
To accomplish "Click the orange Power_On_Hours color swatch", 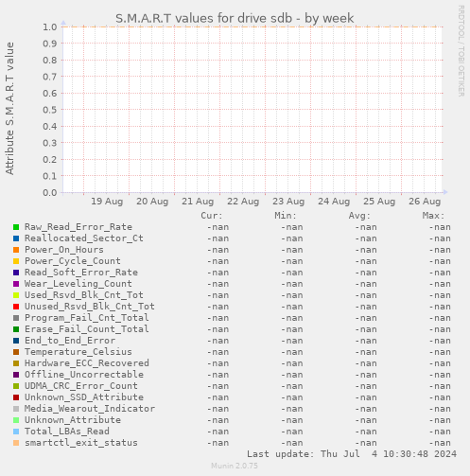I will click(x=16, y=250).
